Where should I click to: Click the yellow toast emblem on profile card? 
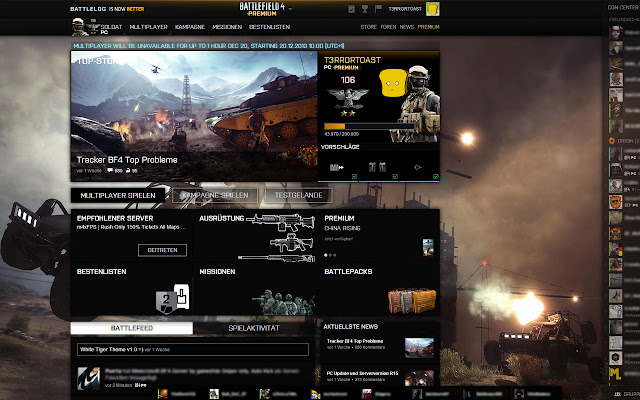[x=393, y=83]
